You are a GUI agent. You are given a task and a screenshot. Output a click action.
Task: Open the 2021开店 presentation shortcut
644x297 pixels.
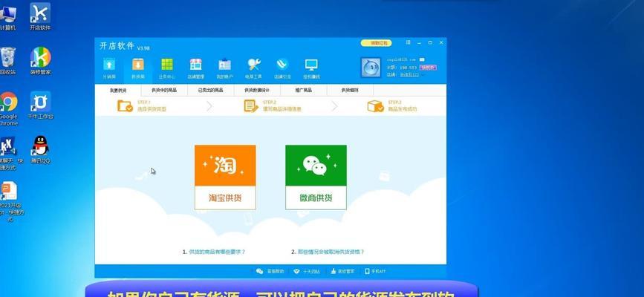pos(10,201)
